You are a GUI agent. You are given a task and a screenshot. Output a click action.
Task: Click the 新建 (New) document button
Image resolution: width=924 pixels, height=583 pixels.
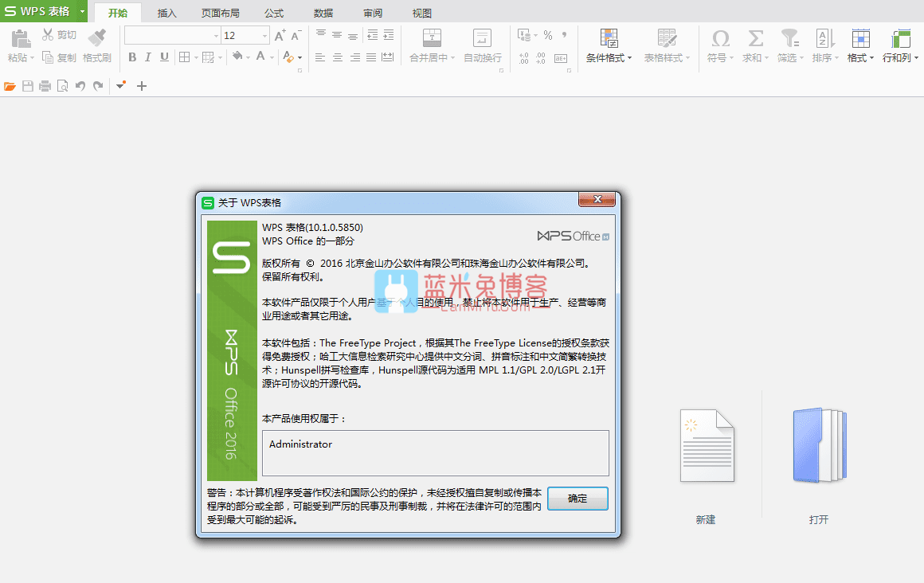(x=707, y=466)
